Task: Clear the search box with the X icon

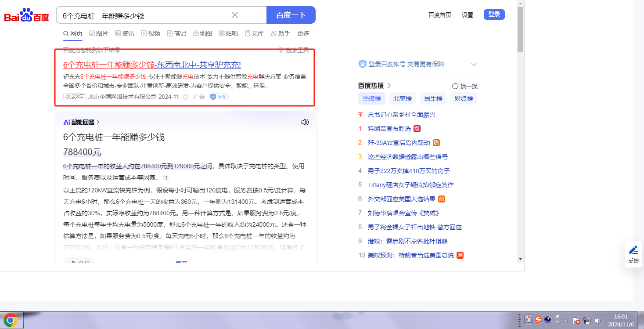Action: (x=235, y=15)
